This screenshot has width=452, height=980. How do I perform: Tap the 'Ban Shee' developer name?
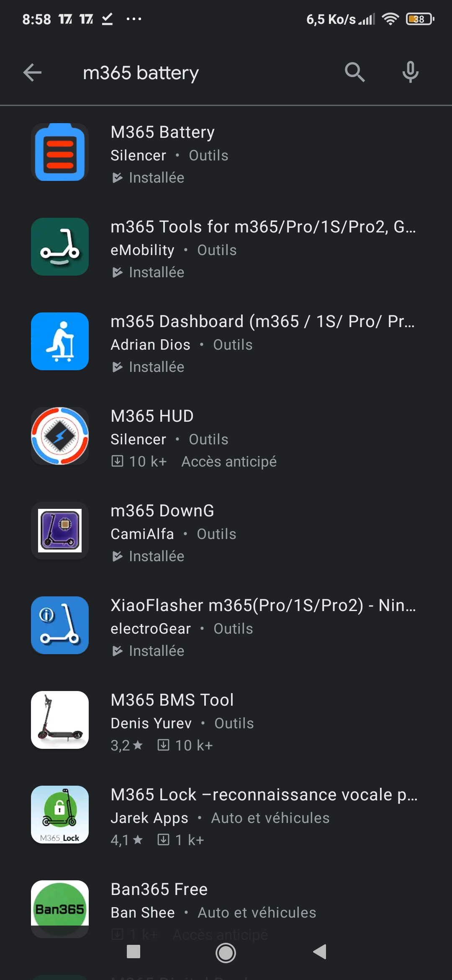coord(143,913)
